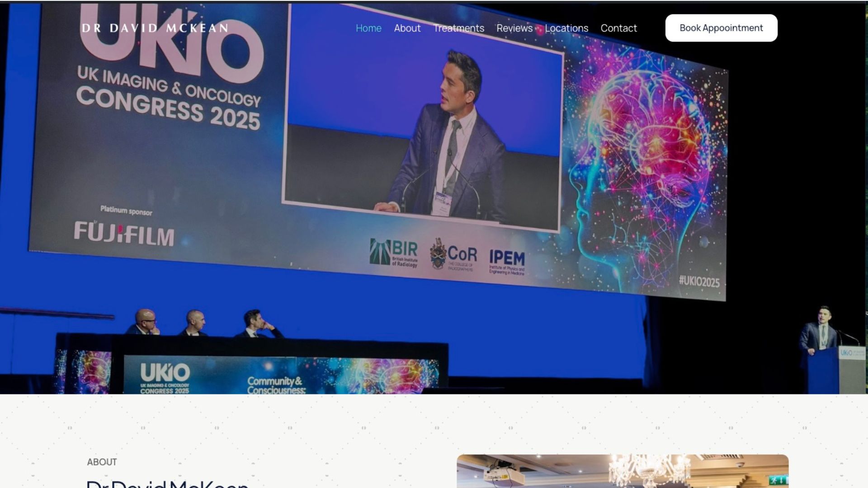
Task: Click the IPEM logo on the banner
Action: [507, 262]
